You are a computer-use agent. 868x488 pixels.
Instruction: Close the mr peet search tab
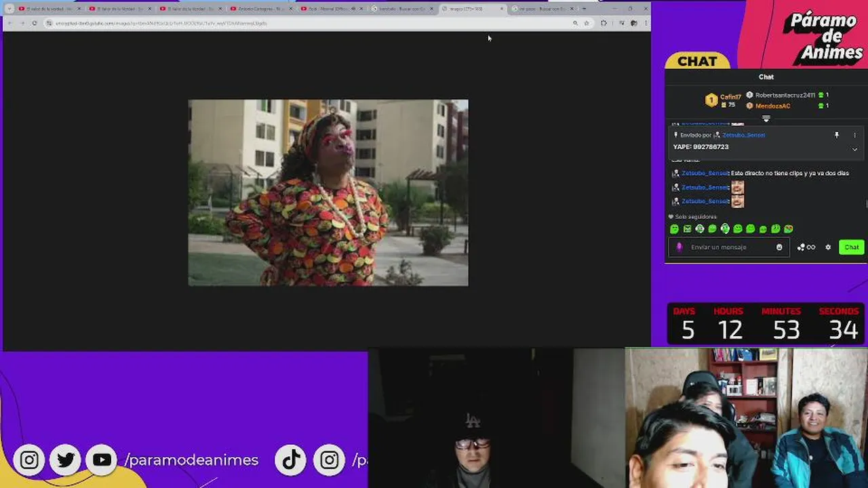(x=572, y=9)
